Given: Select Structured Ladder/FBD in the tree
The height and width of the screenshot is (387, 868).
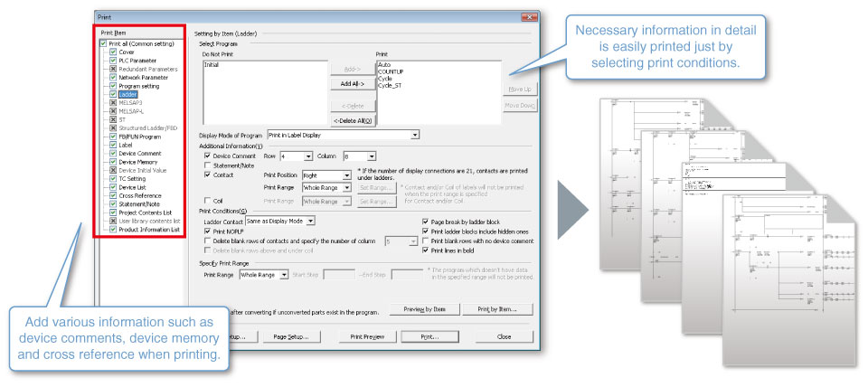Looking at the screenshot, I should tap(147, 127).
